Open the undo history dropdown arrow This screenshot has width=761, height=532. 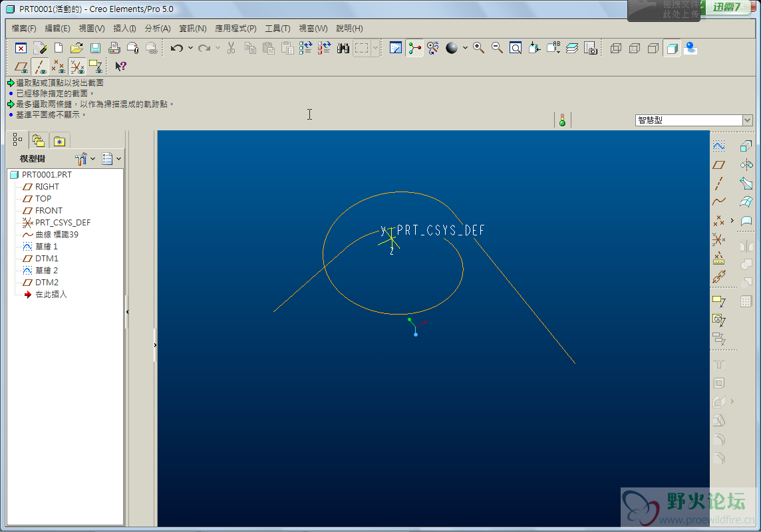point(190,48)
